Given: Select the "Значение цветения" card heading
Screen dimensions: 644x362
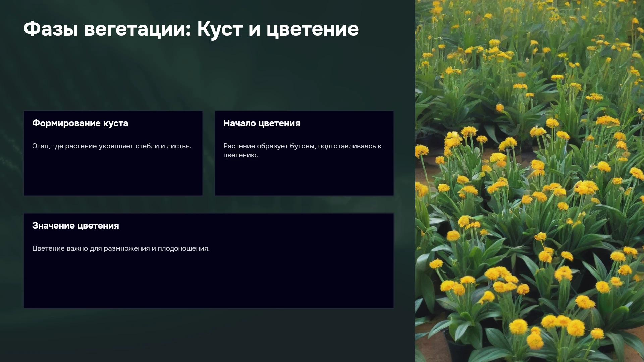Looking at the screenshot, I should [x=75, y=226].
